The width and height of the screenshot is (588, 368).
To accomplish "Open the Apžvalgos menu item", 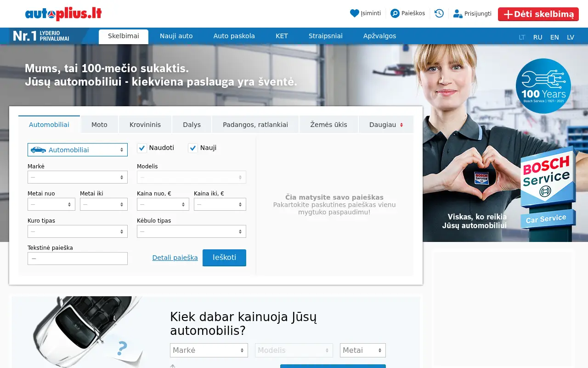I will pos(379,36).
